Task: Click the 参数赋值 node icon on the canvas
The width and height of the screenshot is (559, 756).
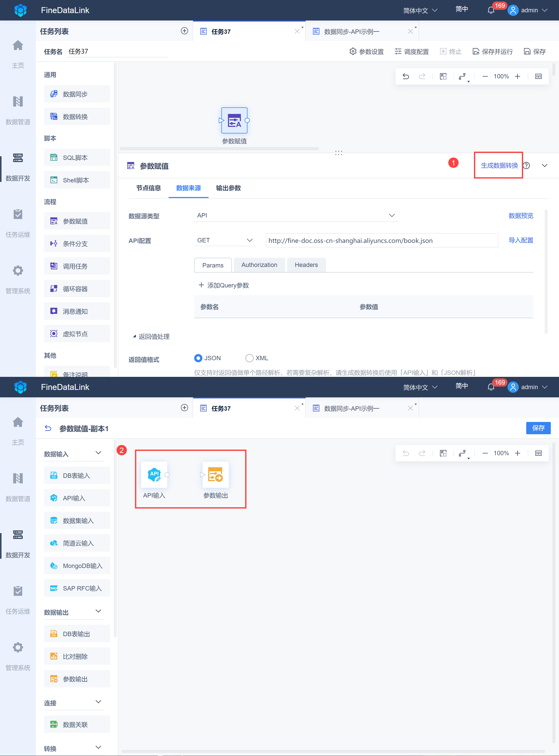Action: tap(234, 120)
